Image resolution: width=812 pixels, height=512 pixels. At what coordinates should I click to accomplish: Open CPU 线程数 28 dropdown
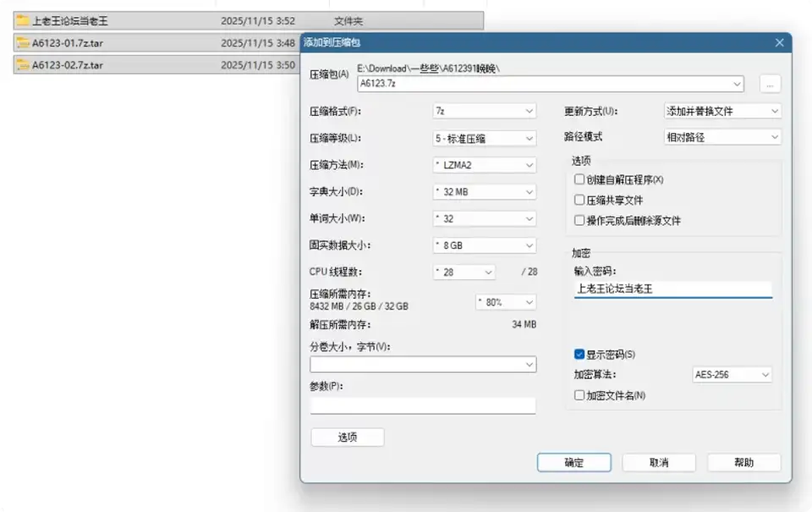pyautogui.click(x=464, y=272)
